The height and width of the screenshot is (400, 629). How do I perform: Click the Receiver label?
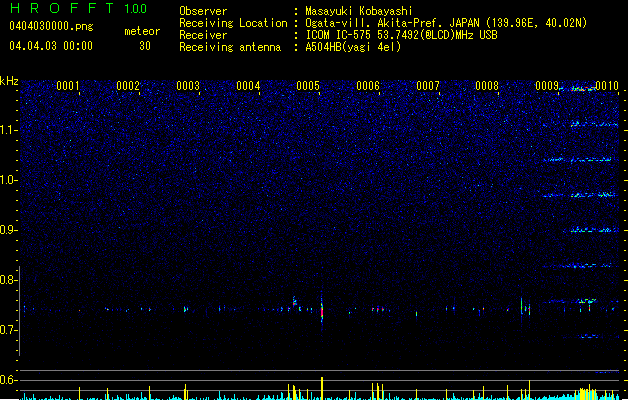[x=203, y=35]
